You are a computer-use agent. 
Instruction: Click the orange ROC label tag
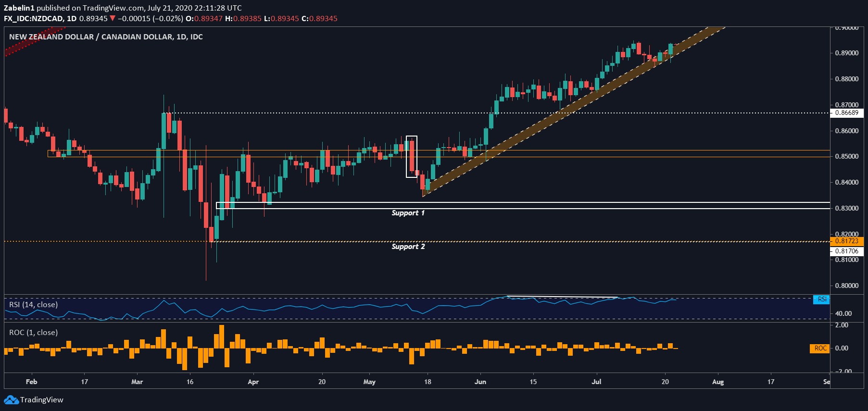tap(820, 349)
